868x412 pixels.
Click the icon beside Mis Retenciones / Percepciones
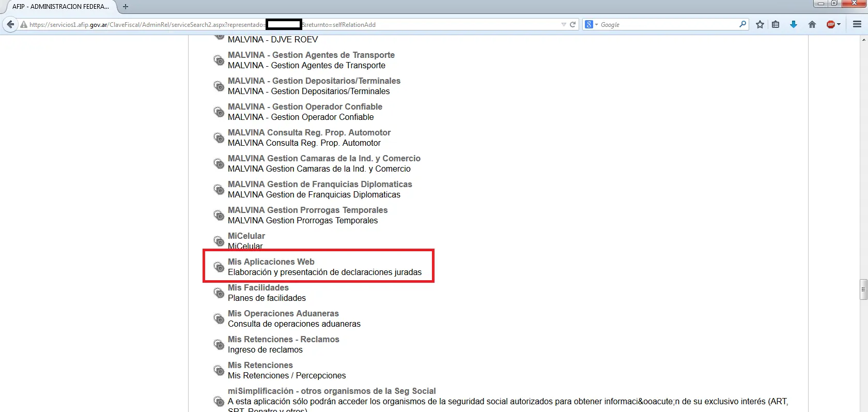[219, 370]
